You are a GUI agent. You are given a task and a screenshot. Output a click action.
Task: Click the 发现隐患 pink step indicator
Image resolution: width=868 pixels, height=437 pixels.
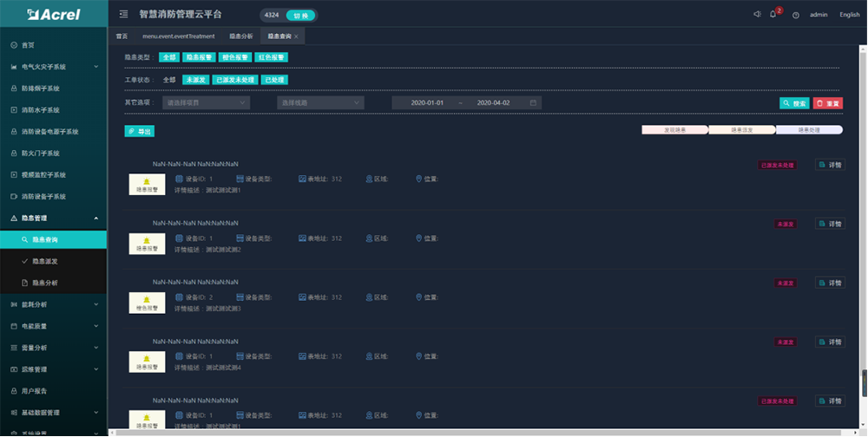pos(674,130)
